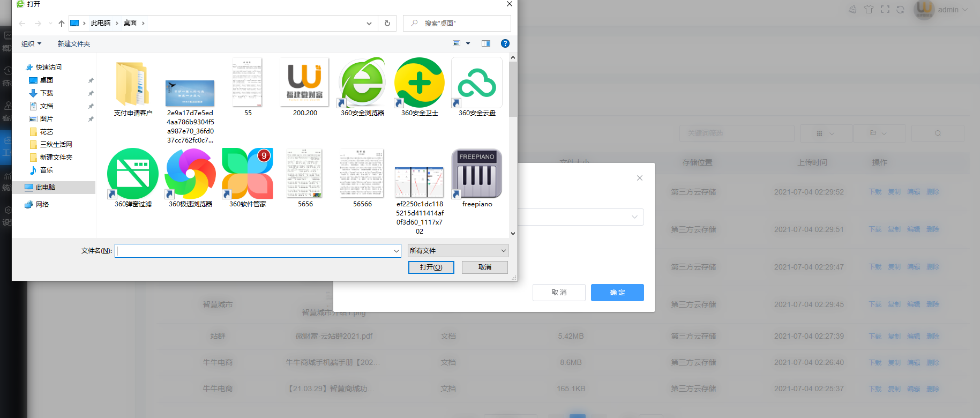Select the 360软件管家 shortcut icon
Image resolution: width=980 pixels, height=418 pixels.
click(248, 174)
